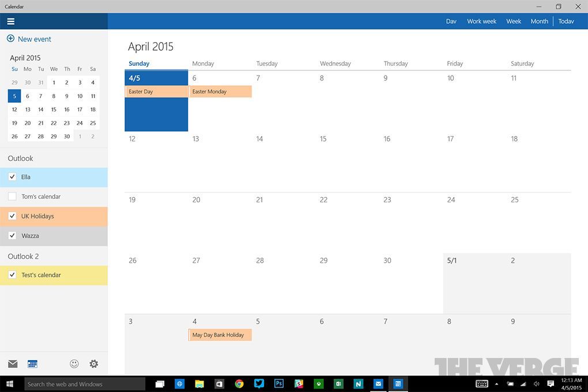Switch to Work week view
This screenshot has height=392, width=588.
[481, 21]
